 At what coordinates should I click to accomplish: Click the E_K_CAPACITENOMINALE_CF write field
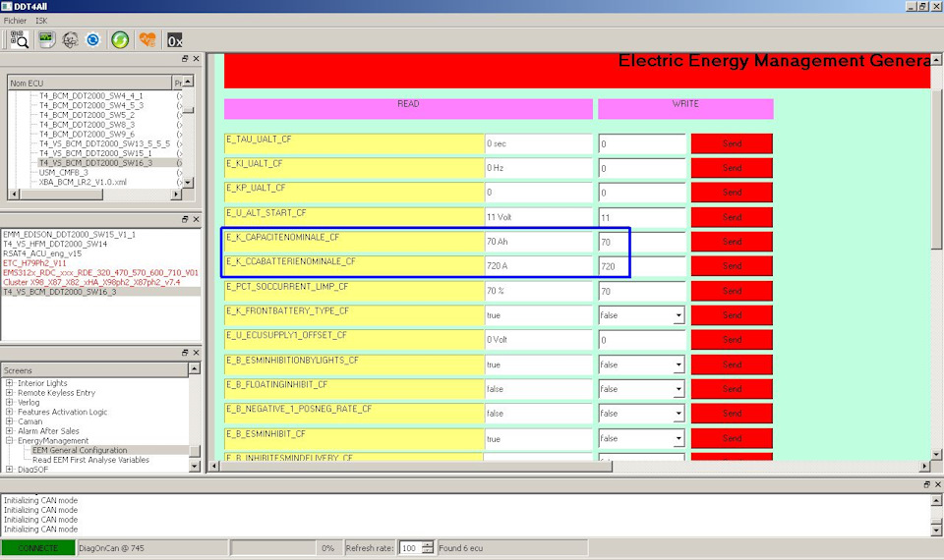[x=642, y=242]
